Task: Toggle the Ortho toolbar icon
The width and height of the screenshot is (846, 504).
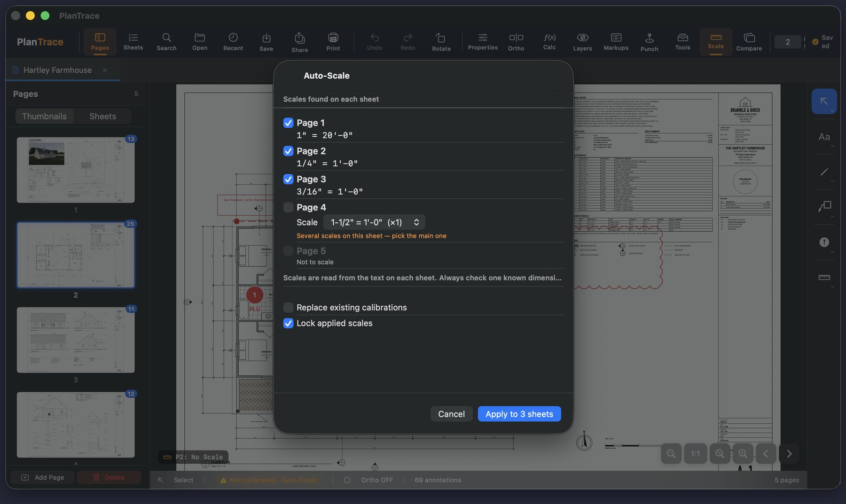Action: pyautogui.click(x=516, y=41)
